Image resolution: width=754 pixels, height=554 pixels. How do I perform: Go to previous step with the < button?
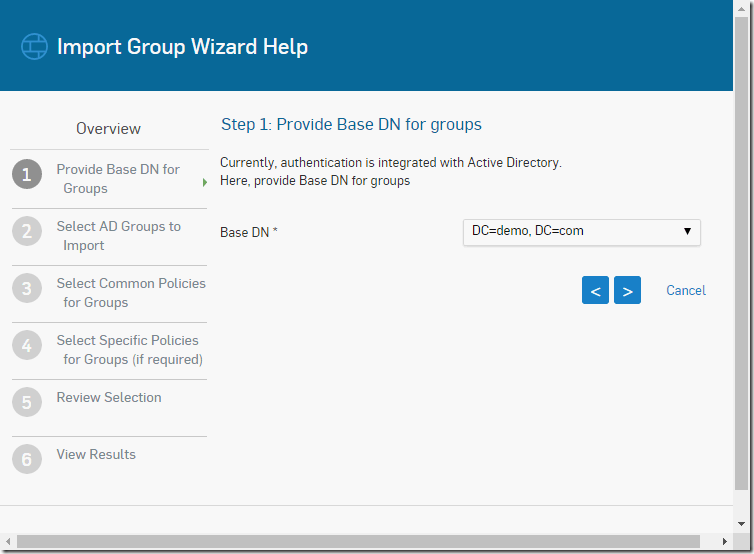[x=595, y=290]
